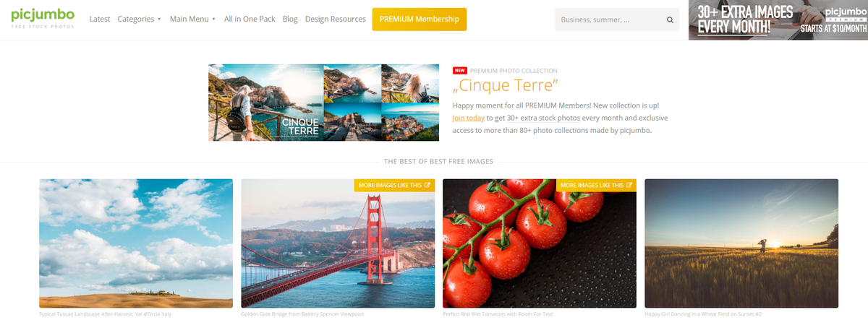Click the PREMIUM Membership button

[x=420, y=20]
